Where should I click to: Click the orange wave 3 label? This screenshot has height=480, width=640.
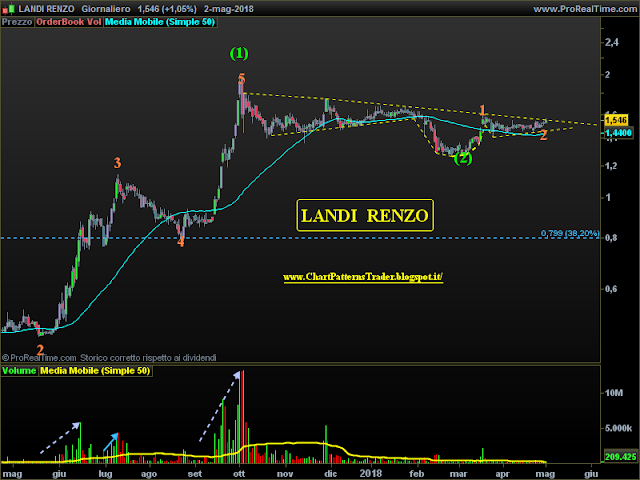tap(118, 163)
